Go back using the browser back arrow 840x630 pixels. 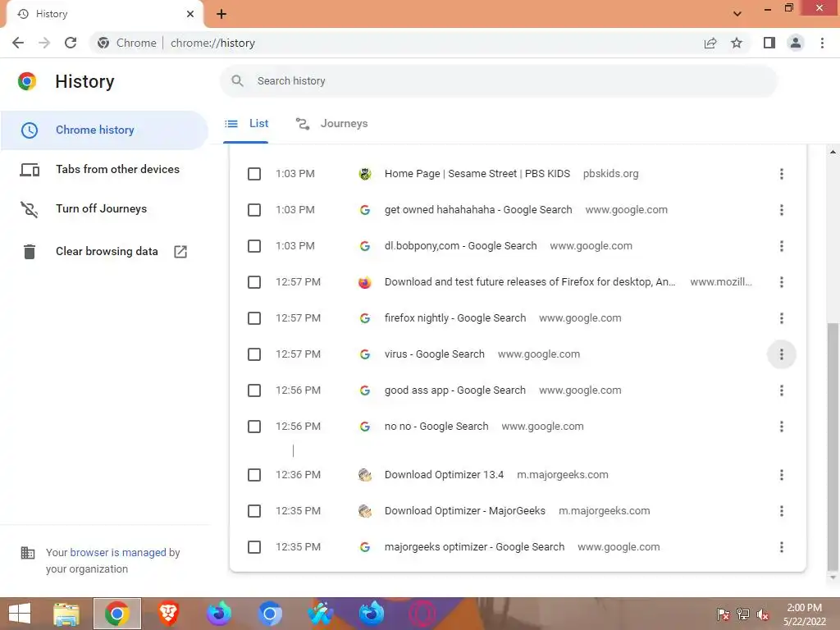click(18, 43)
